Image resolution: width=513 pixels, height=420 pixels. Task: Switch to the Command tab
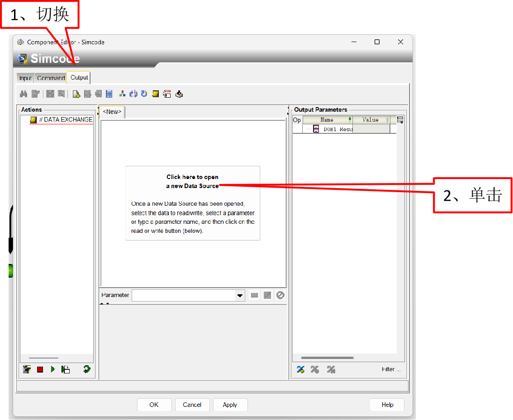click(x=51, y=78)
